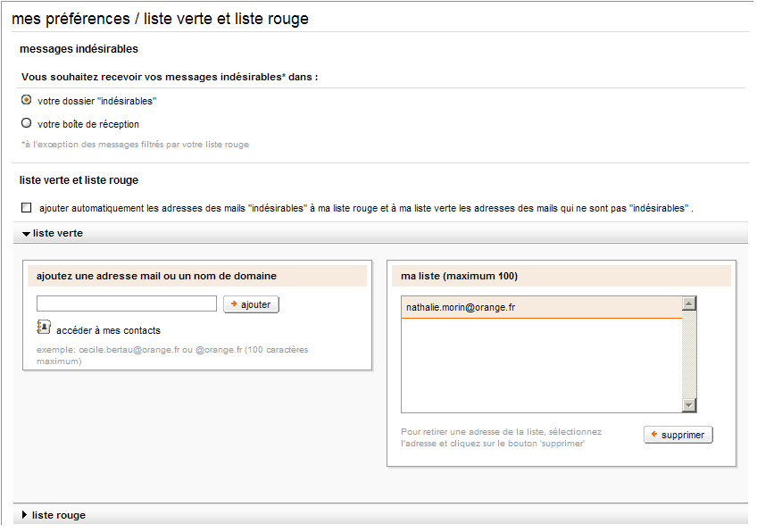
Task: Click the ajouter button
Action: pyautogui.click(x=251, y=304)
